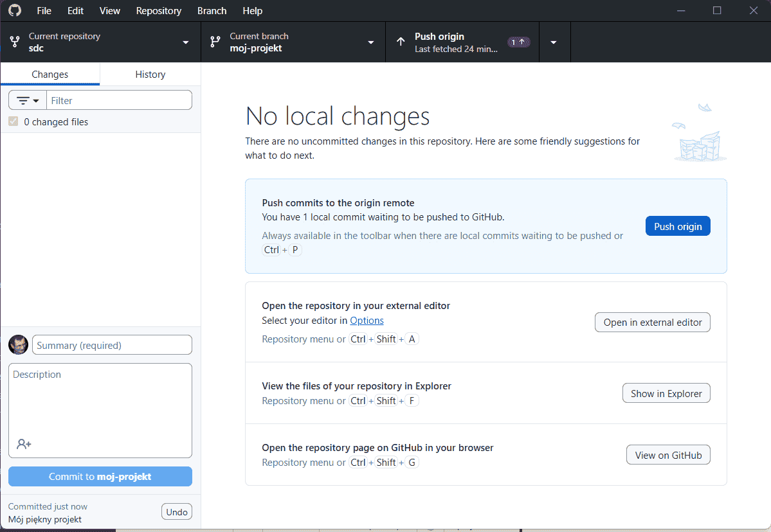Toggle the 0 changed files checkbox
The height and width of the screenshot is (532, 771).
click(x=13, y=121)
